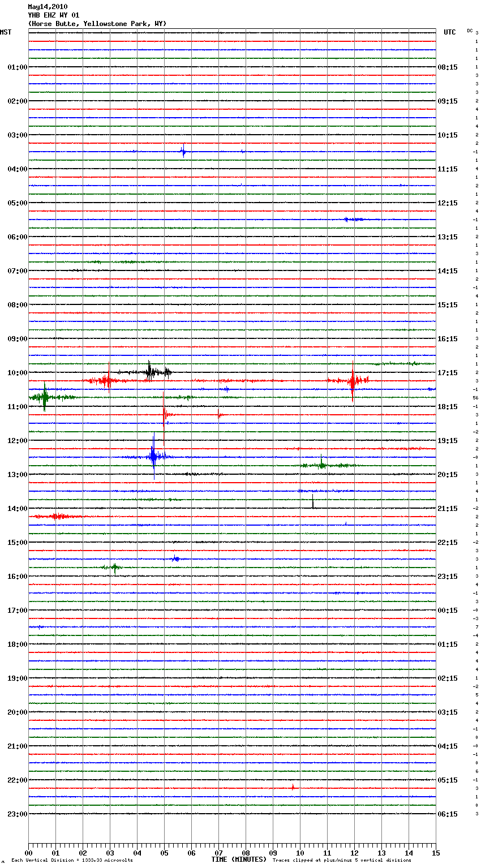Select the 12:00 MST time label

(x=17, y=441)
